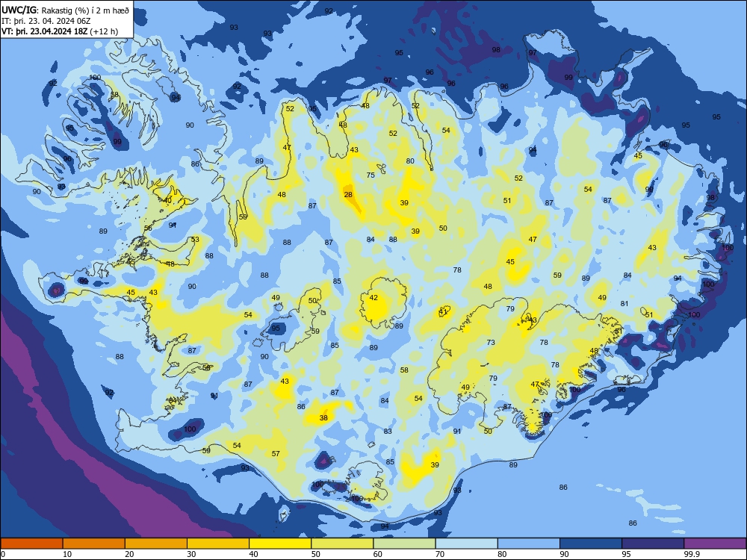747x560 pixels.
Task: Click the purple legend swatch above 99.9
Action: pos(715,544)
